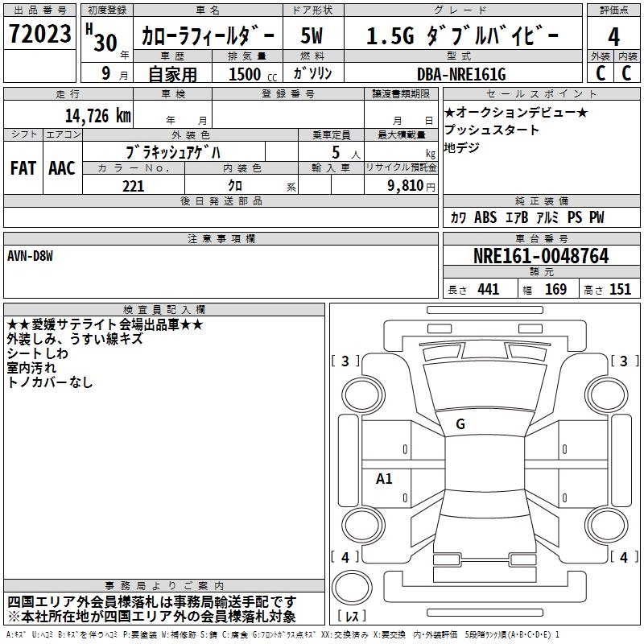Click the sales point プッシュスタート
The image size is (644, 644).
coord(491,130)
